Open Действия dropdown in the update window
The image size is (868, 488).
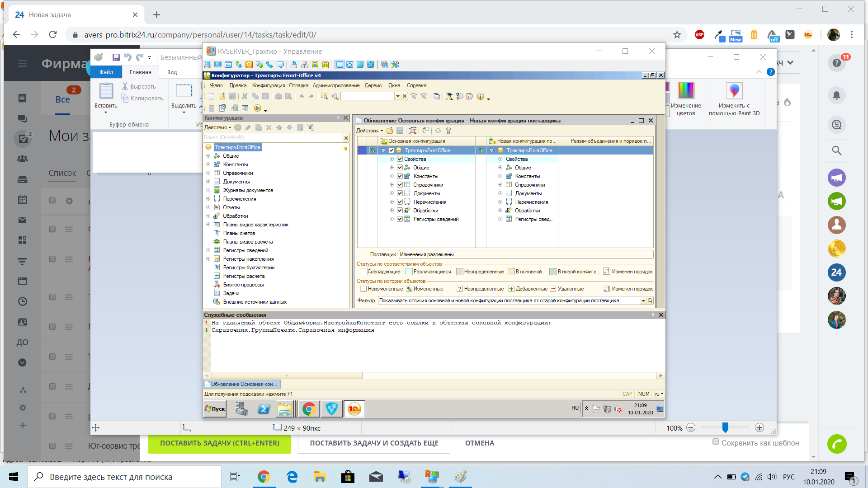click(x=369, y=131)
